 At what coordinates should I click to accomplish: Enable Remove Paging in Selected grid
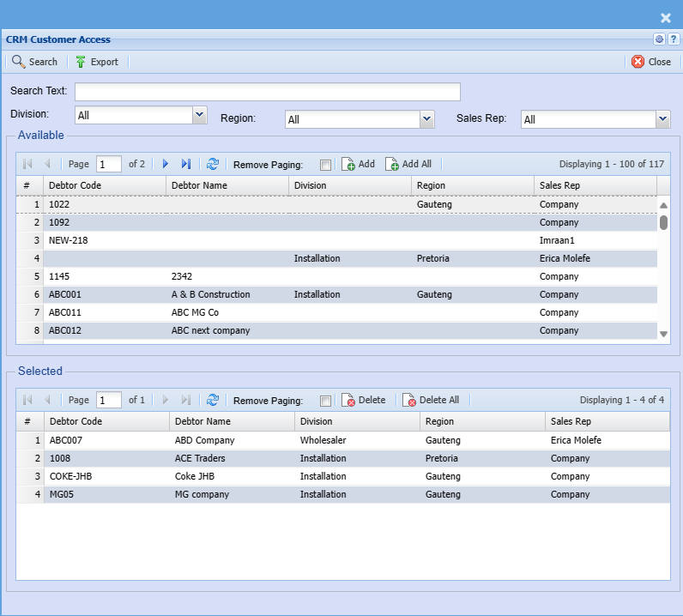click(x=325, y=401)
